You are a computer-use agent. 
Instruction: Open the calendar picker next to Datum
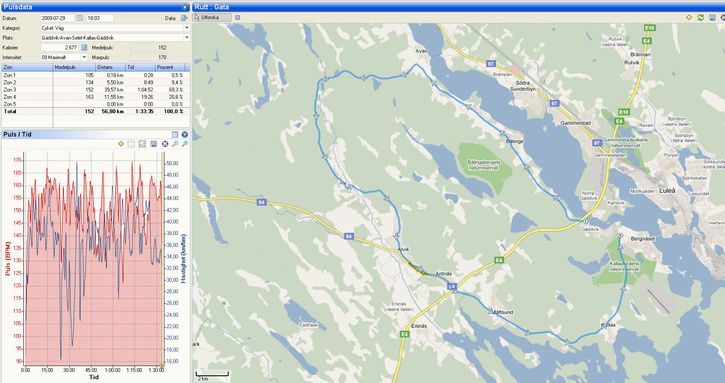[x=79, y=18]
